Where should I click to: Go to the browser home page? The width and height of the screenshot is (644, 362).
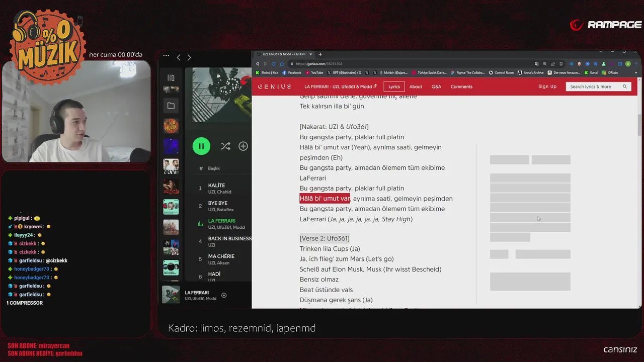[x=282, y=64]
